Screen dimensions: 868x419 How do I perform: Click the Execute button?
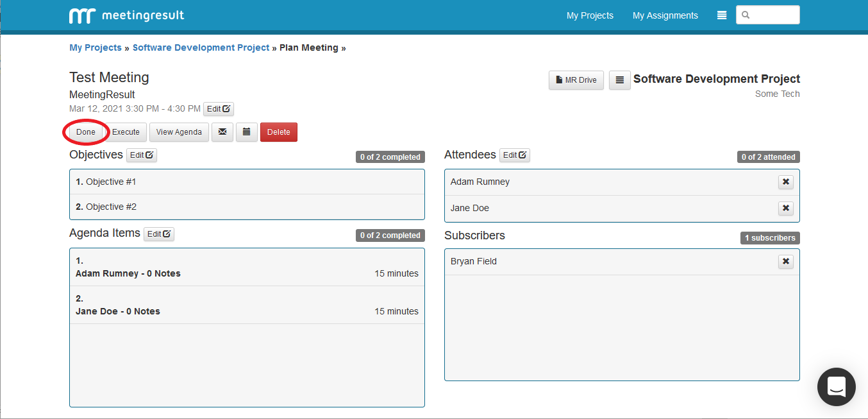(x=126, y=132)
